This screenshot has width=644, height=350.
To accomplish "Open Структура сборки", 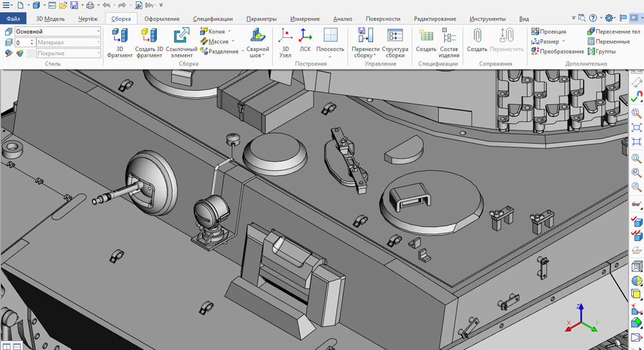I will [395, 43].
